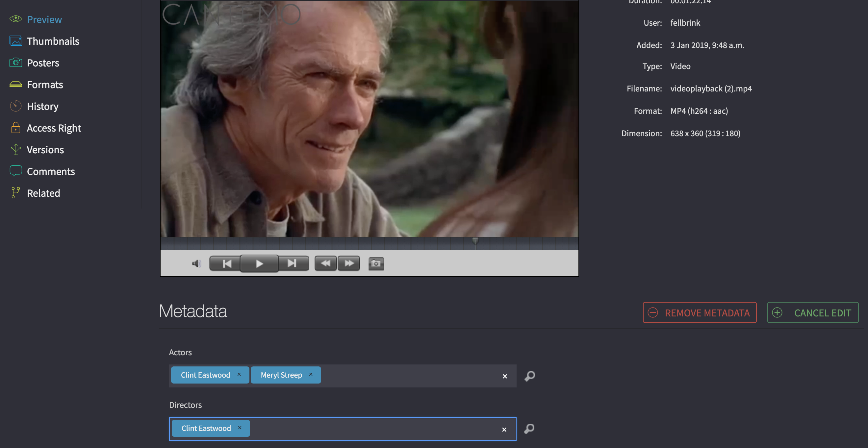The height and width of the screenshot is (448, 868).
Task: Click the Type value Video
Action: coord(680,66)
